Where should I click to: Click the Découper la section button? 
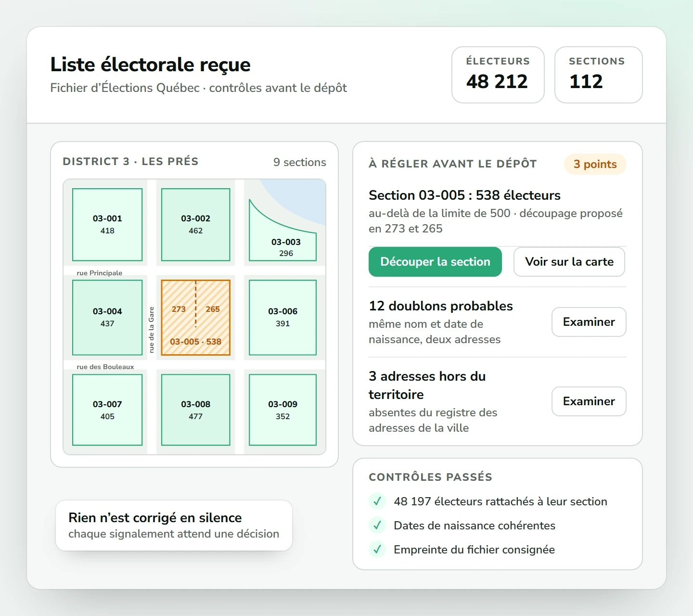[435, 262]
